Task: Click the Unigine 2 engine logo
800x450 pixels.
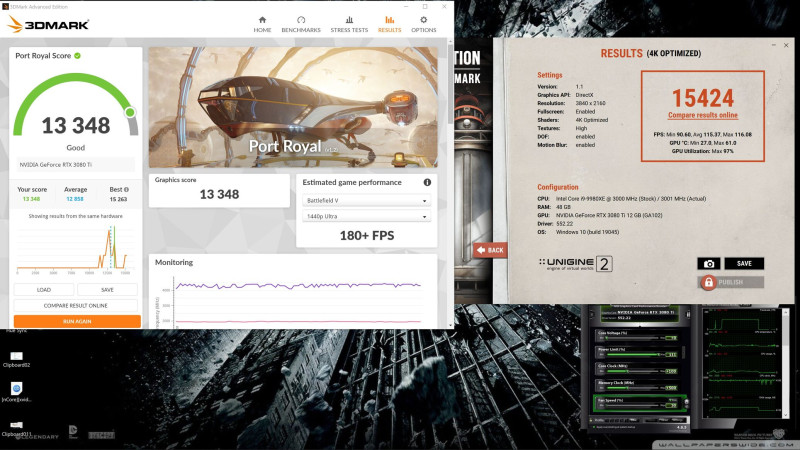Action: (x=575, y=264)
